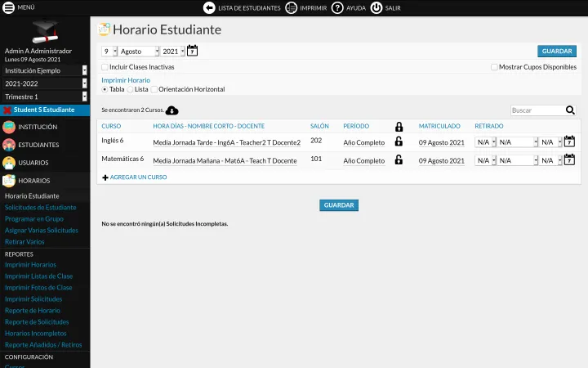Toggle the unlock icon for Inglés 6
The width and height of the screenshot is (588, 368).
click(x=399, y=141)
